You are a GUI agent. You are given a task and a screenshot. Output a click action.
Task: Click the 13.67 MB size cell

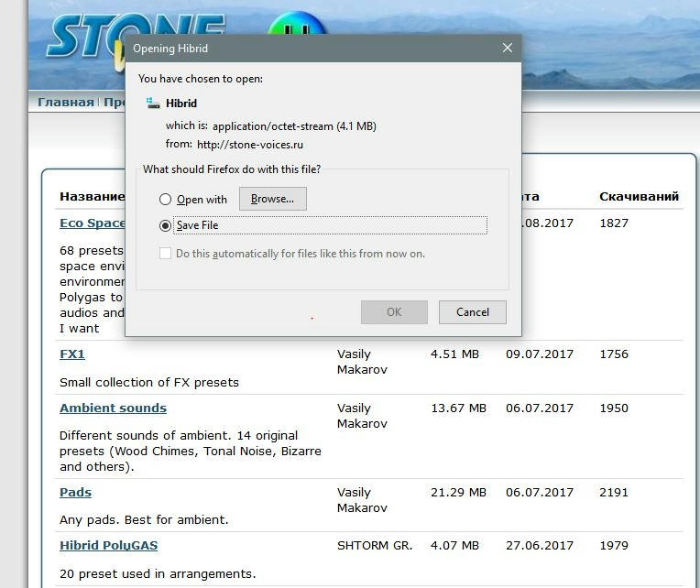[458, 408]
